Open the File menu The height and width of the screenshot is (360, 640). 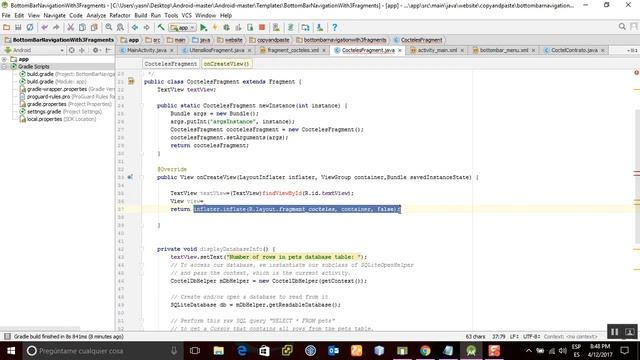click(6, 16)
